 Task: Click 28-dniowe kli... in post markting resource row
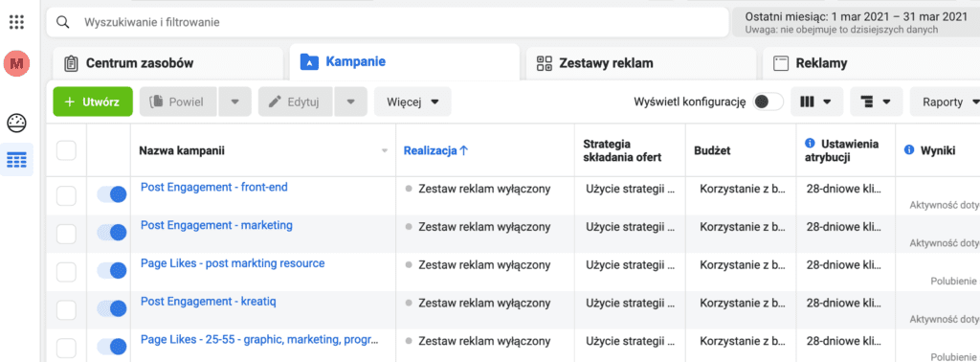(x=843, y=265)
